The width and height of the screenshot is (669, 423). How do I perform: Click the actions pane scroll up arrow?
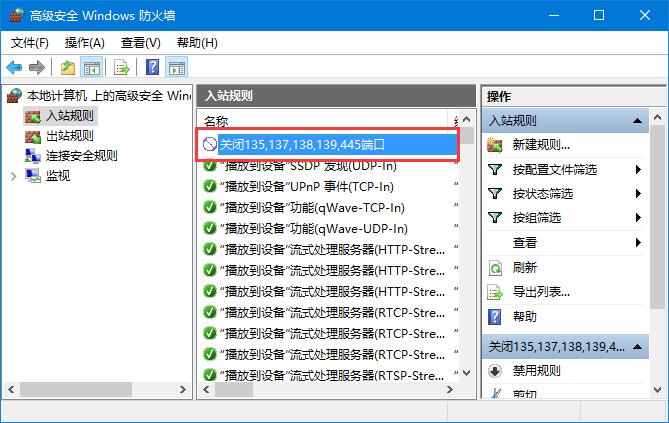[657, 117]
